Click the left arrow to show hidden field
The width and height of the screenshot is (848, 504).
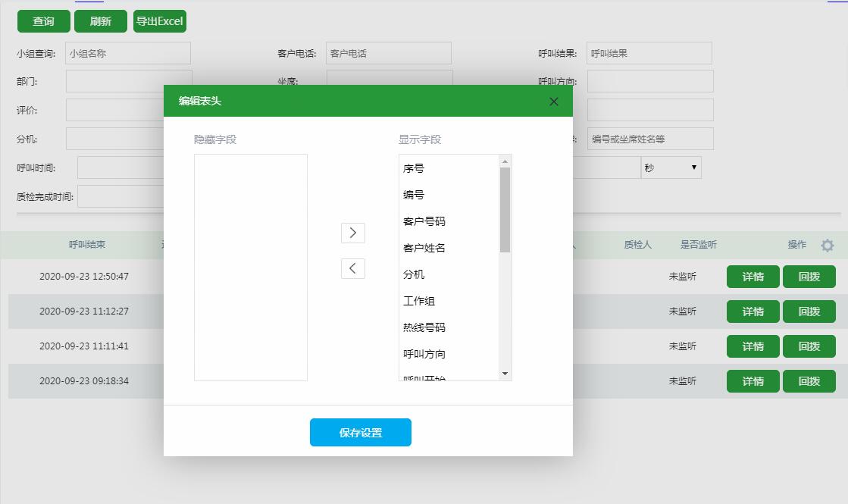click(x=352, y=268)
